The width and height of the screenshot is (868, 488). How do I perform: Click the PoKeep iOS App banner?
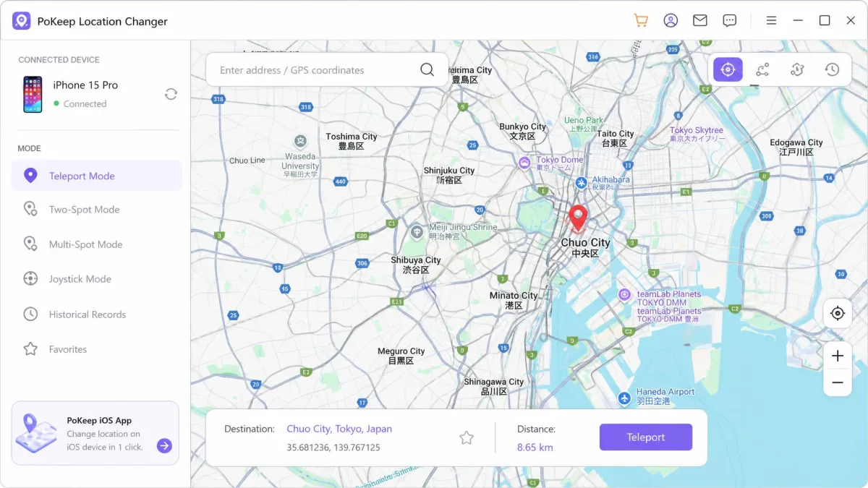point(95,433)
